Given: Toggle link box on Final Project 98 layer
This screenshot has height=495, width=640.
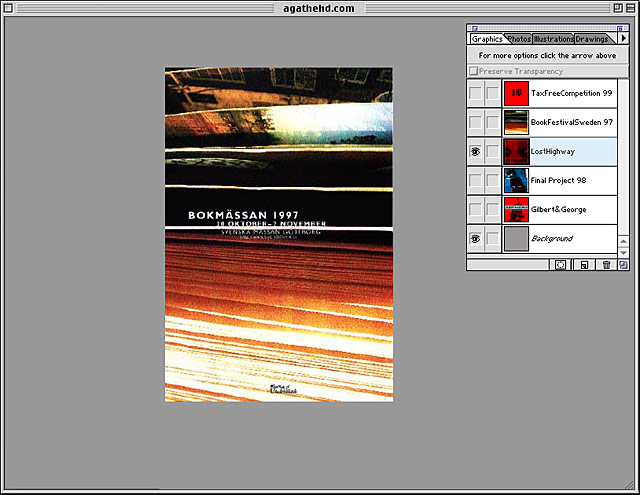Looking at the screenshot, I should pos(493,180).
